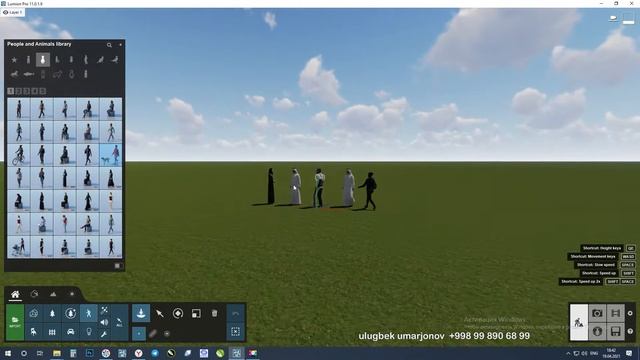Image resolution: width=640 pixels, height=360 pixels.
Task: Activate the Place object tool
Action: [x=141, y=313]
